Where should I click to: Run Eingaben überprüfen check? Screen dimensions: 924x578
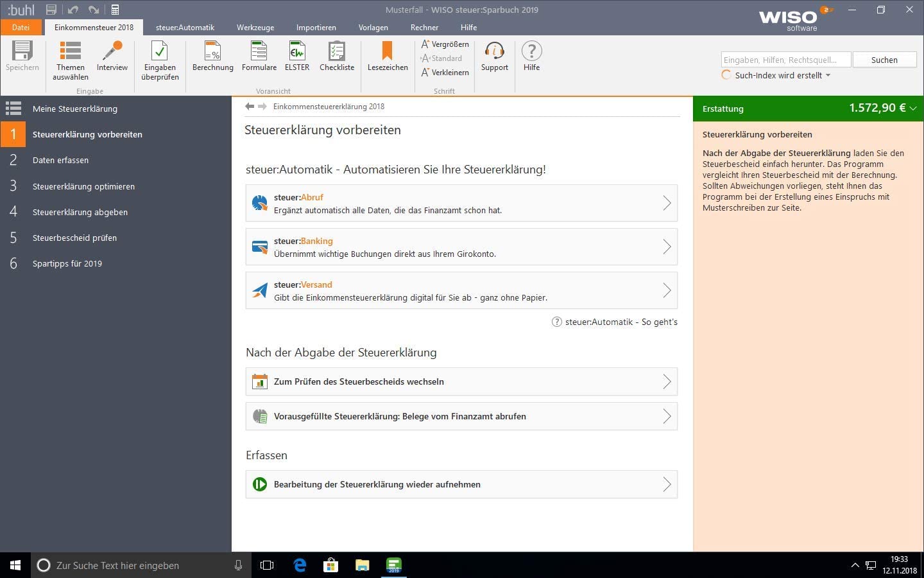pos(160,57)
